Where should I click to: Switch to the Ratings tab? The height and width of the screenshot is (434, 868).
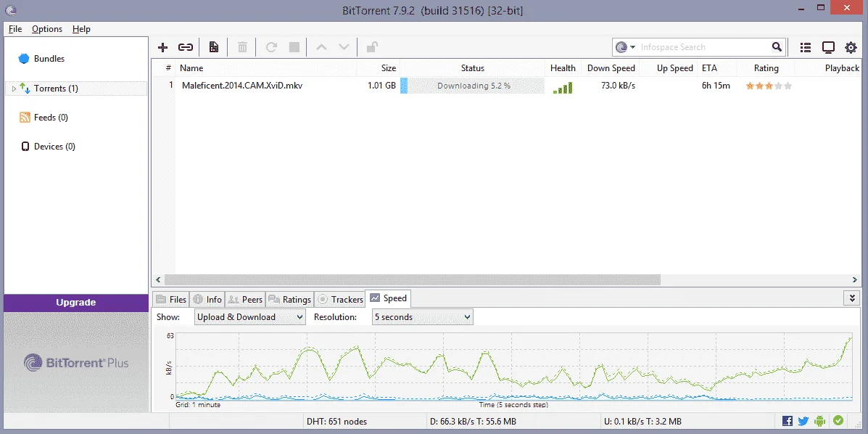(x=289, y=299)
